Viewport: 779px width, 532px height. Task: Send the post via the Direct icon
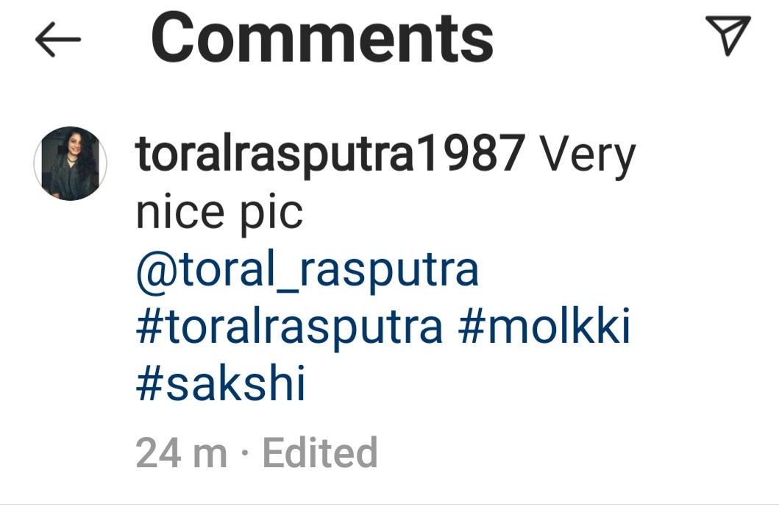tap(728, 35)
